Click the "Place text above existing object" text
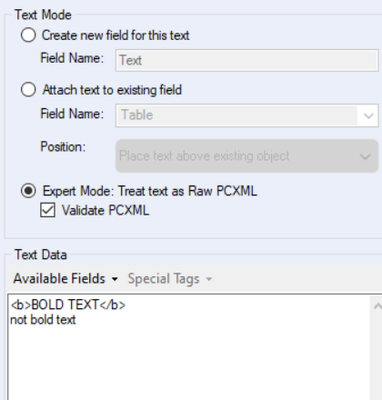The width and height of the screenshot is (382, 400). 204,156
